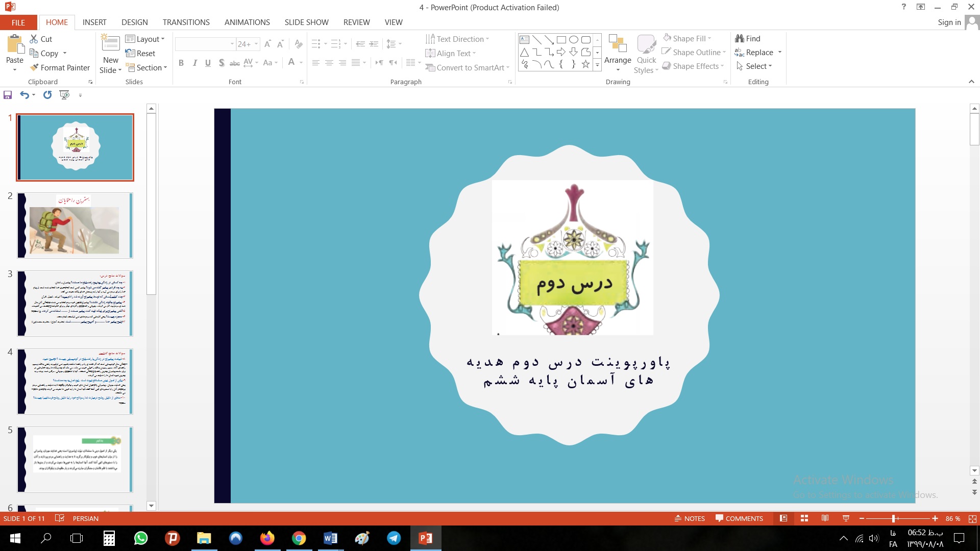The height and width of the screenshot is (551, 980).
Task: Toggle the Notes pane
Action: click(x=690, y=518)
